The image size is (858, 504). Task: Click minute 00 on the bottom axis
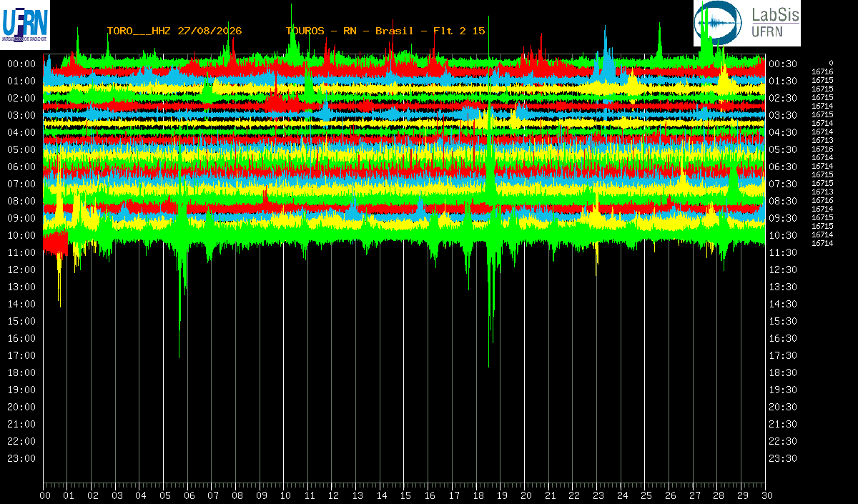(45, 495)
